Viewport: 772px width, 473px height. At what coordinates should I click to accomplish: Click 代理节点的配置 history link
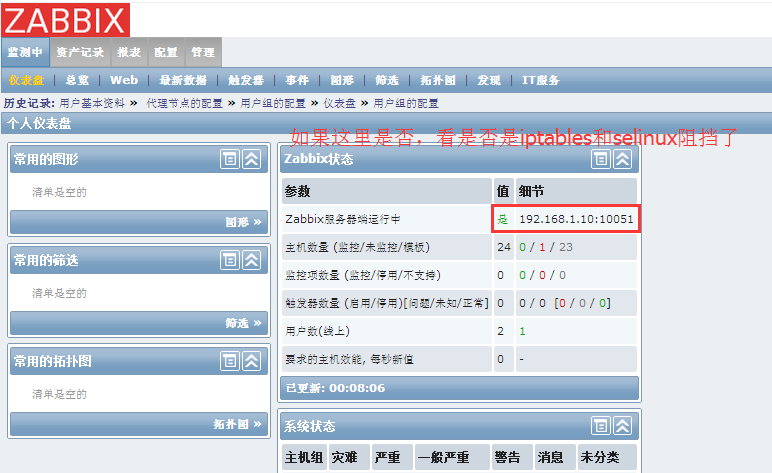pyautogui.click(x=184, y=103)
